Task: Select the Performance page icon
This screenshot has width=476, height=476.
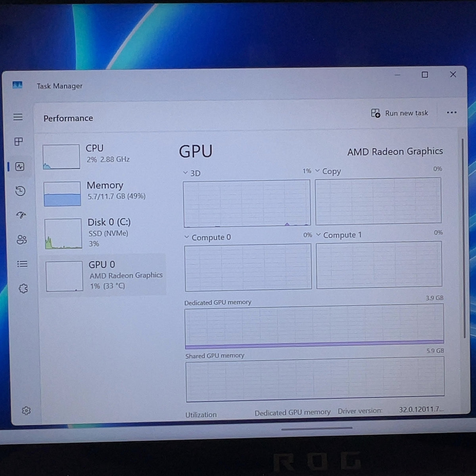Action: point(20,167)
